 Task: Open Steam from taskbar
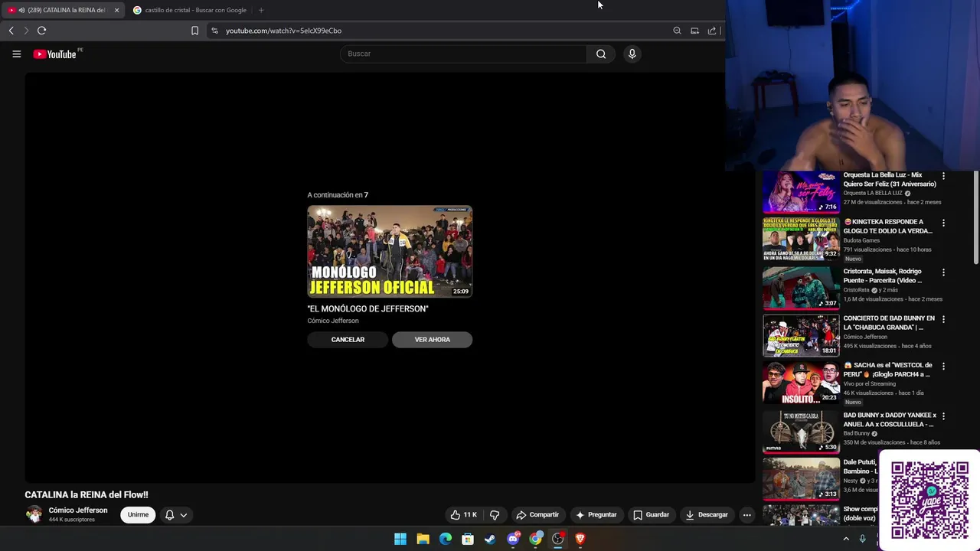[490, 539]
